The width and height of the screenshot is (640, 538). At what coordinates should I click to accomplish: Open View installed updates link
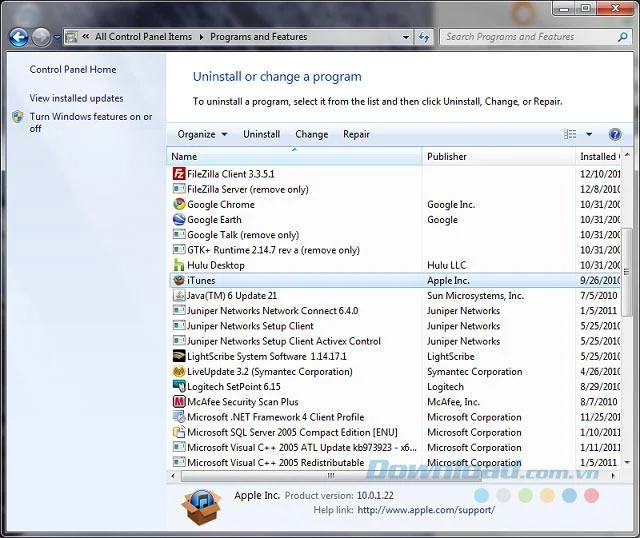[76, 98]
